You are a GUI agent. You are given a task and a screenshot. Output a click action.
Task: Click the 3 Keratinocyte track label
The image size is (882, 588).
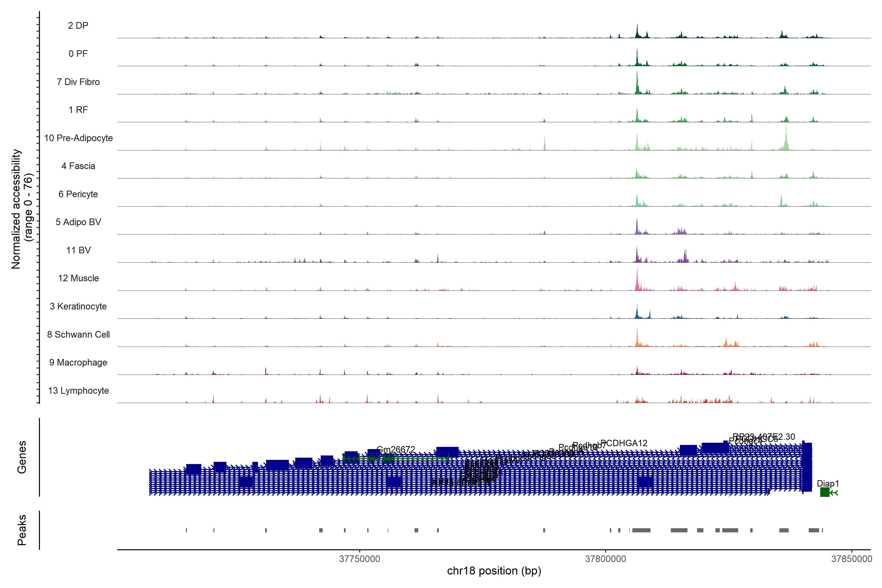point(78,306)
